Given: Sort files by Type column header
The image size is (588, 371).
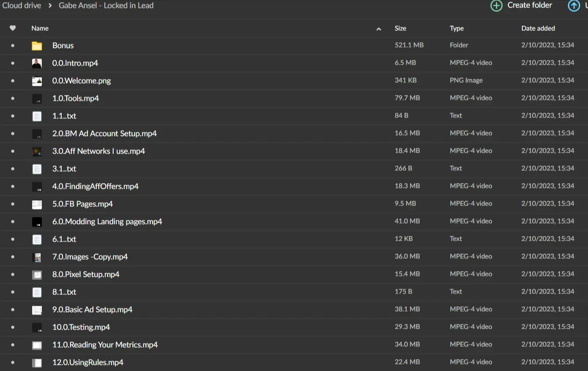Looking at the screenshot, I should [456, 28].
